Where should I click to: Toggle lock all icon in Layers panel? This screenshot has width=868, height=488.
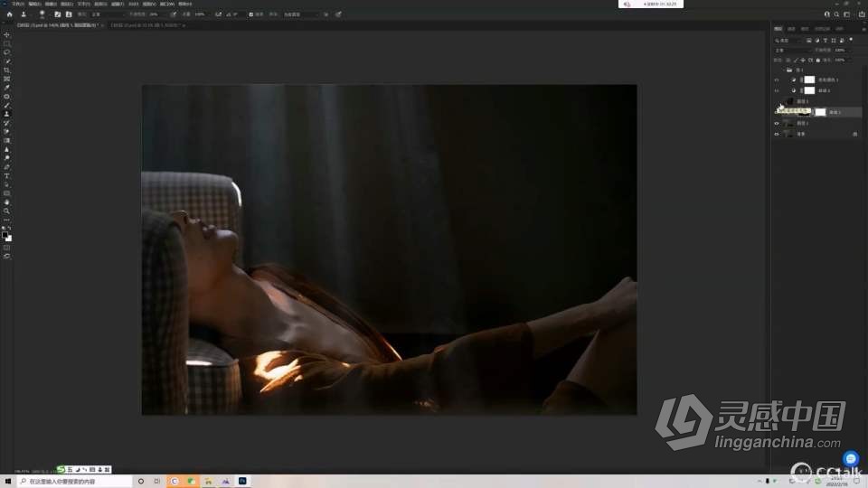pos(818,60)
